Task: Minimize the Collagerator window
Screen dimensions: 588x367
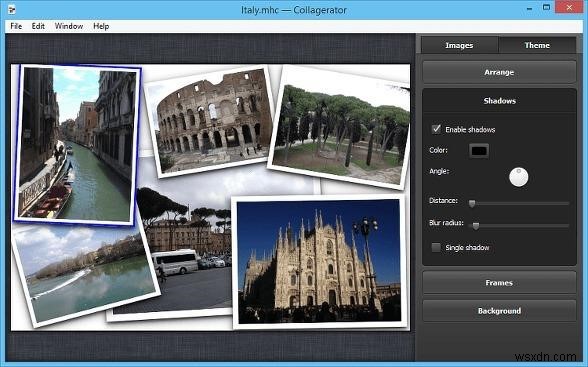Action: click(530, 8)
